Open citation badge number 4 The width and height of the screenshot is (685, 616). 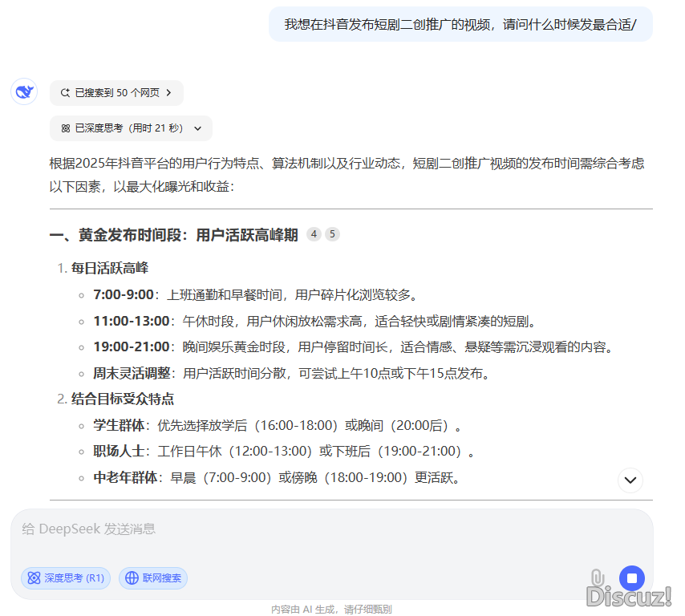point(314,234)
